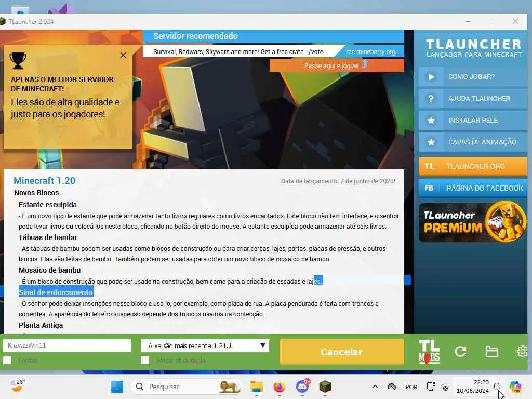Click the Minecraft 1.20 heading

click(x=45, y=180)
